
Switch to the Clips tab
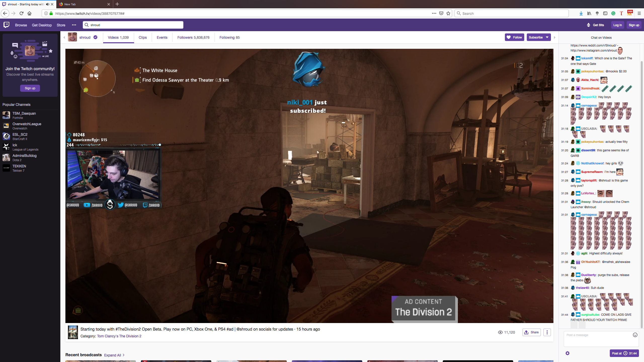[143, 37]
